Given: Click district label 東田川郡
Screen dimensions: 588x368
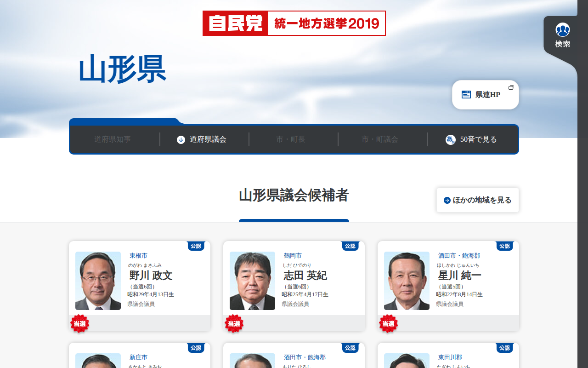Looking at the screenshot, I should click(450, 357).
